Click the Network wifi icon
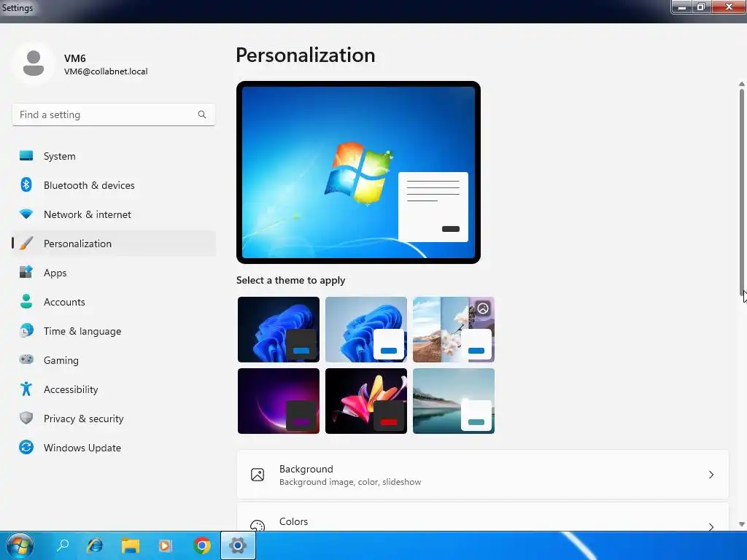Screen dimensions: 747x560 [x=26, y=214]
